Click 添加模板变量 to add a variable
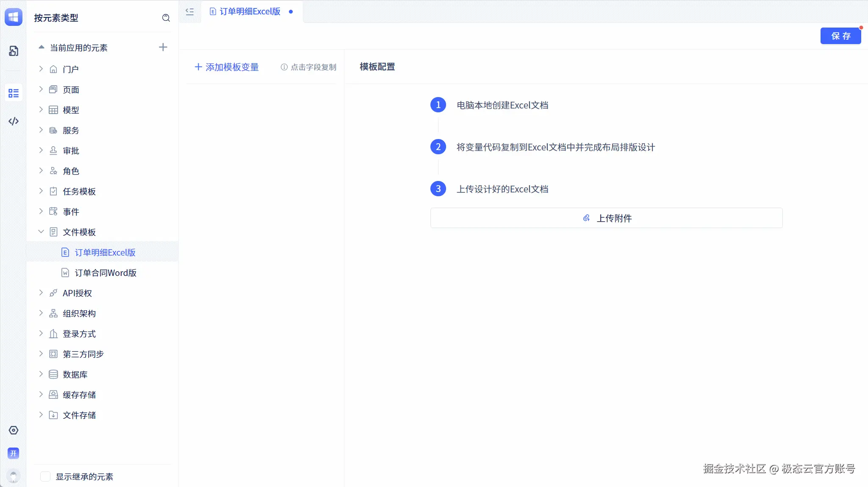Viewport: 868px width, 487px height. tap(226, 67)
